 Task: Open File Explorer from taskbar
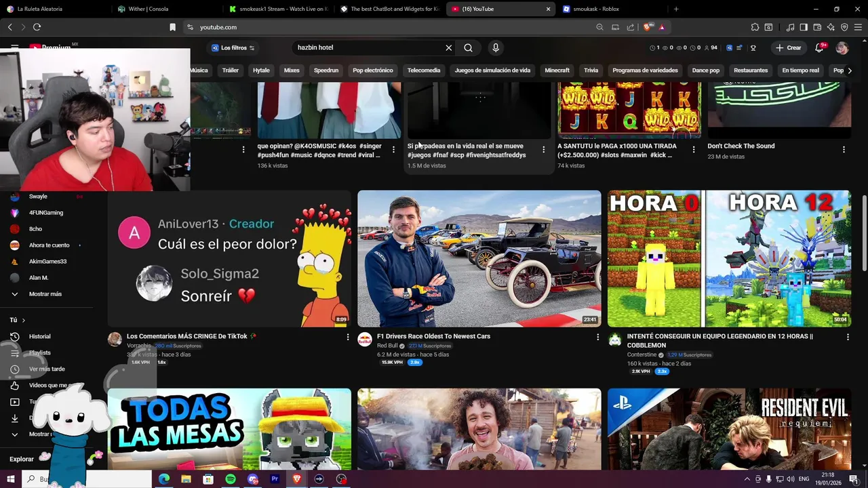tap(186, 479)
